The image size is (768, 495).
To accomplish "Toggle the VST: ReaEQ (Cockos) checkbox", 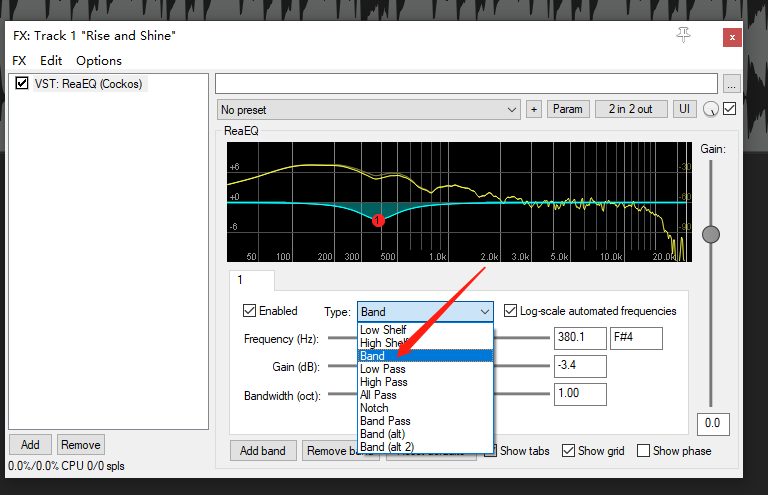I will pyautogui.click(x=22, y=83).
